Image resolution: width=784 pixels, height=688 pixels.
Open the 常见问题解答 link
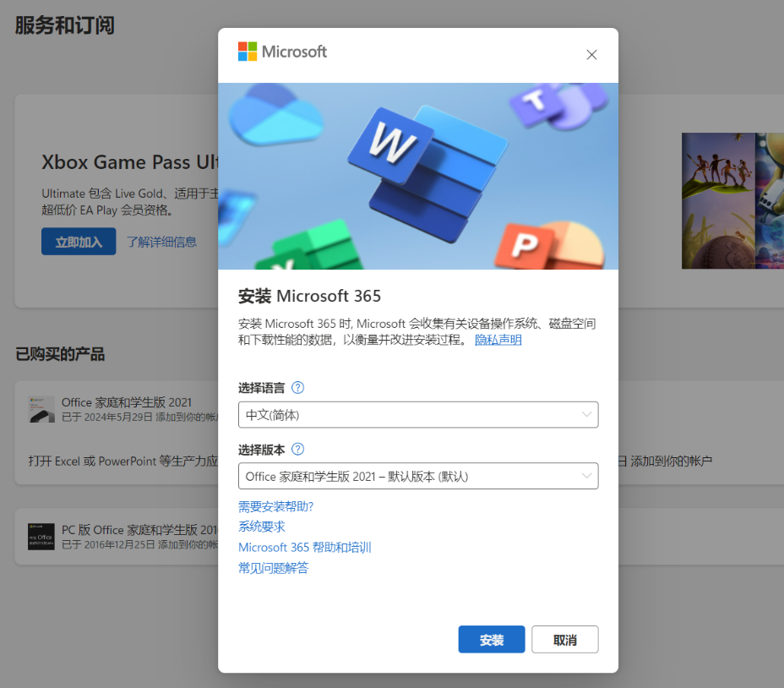[273, 568]
